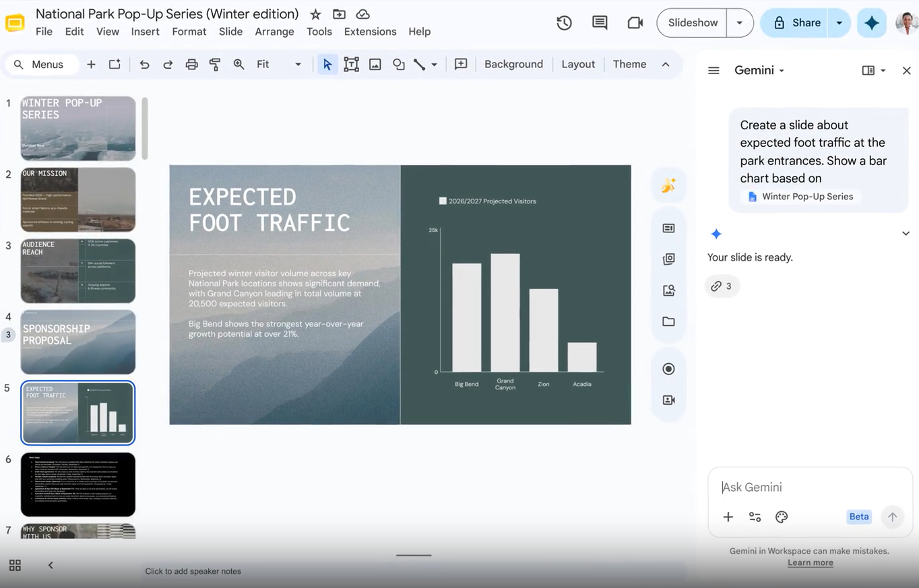Open the Insert menu

point(146,32)
